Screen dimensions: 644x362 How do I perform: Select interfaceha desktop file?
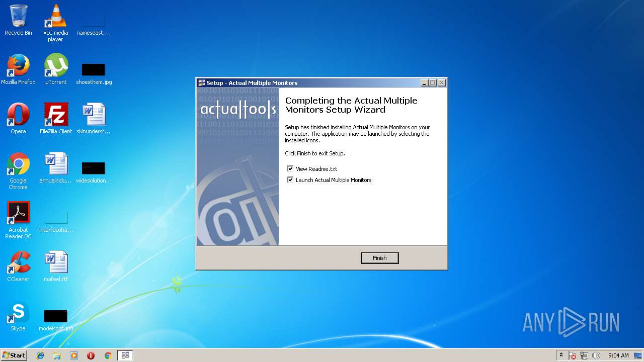pyautogui.click(x=56, y=221)
